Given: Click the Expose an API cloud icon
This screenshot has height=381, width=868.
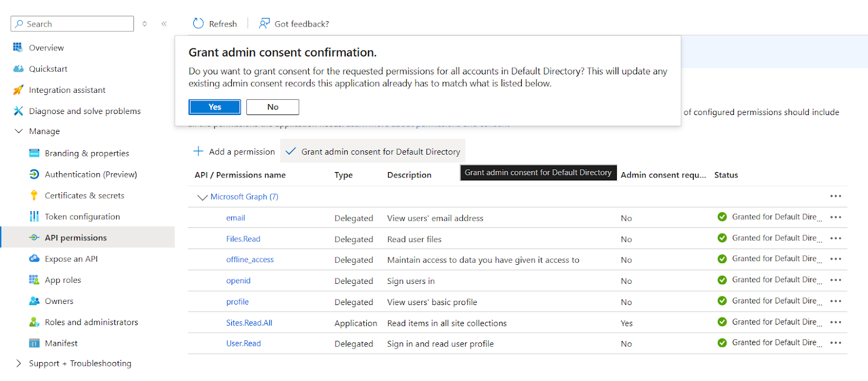Looking at the screenshot, I should 34,259.
